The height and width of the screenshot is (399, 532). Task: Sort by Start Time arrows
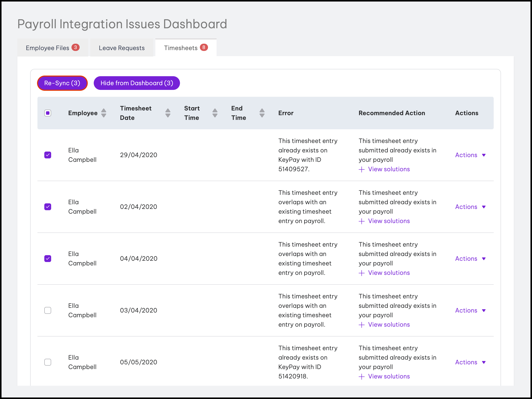[x=215, y=113]
